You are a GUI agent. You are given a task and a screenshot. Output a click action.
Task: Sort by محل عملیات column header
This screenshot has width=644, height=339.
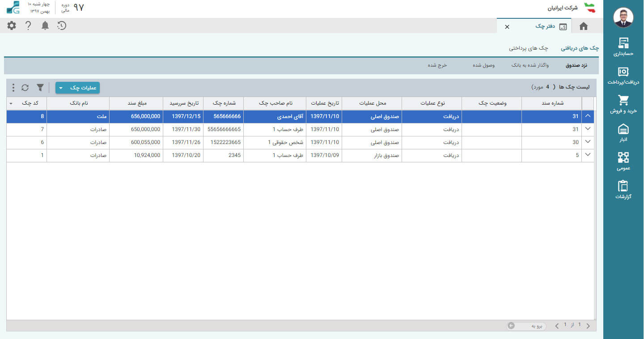[x=372, y=103]
